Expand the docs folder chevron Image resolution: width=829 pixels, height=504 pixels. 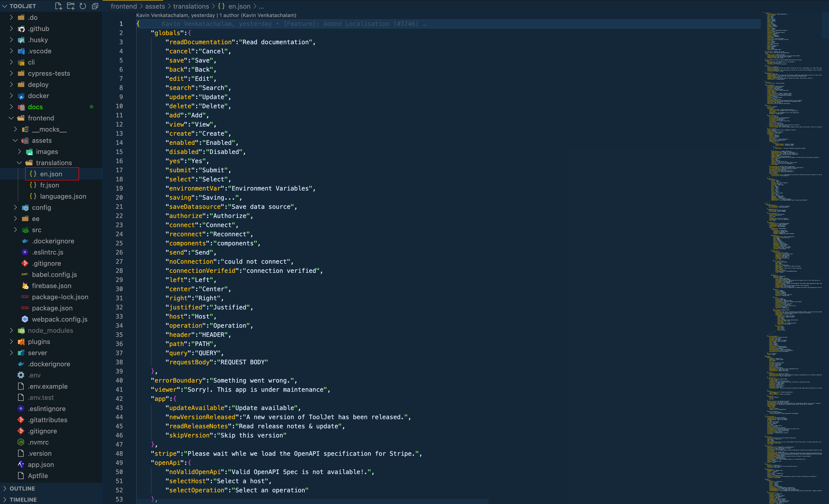[x=11, y=107]
